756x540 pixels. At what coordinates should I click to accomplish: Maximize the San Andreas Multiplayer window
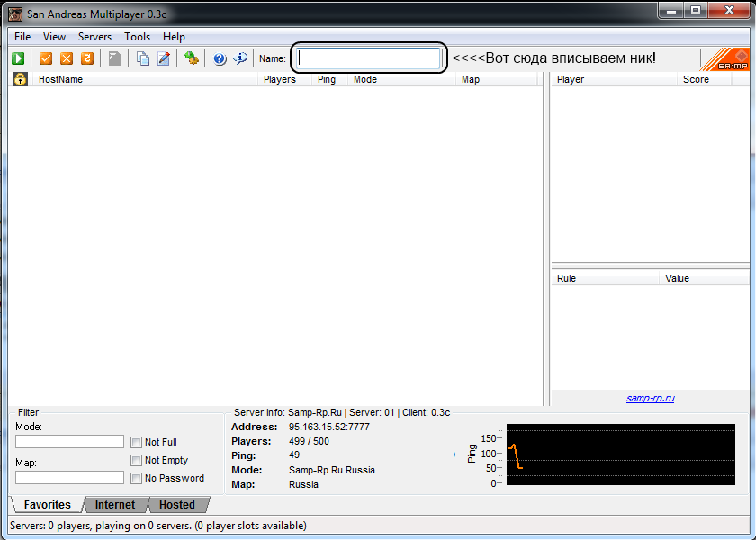(x=696, y=11)
